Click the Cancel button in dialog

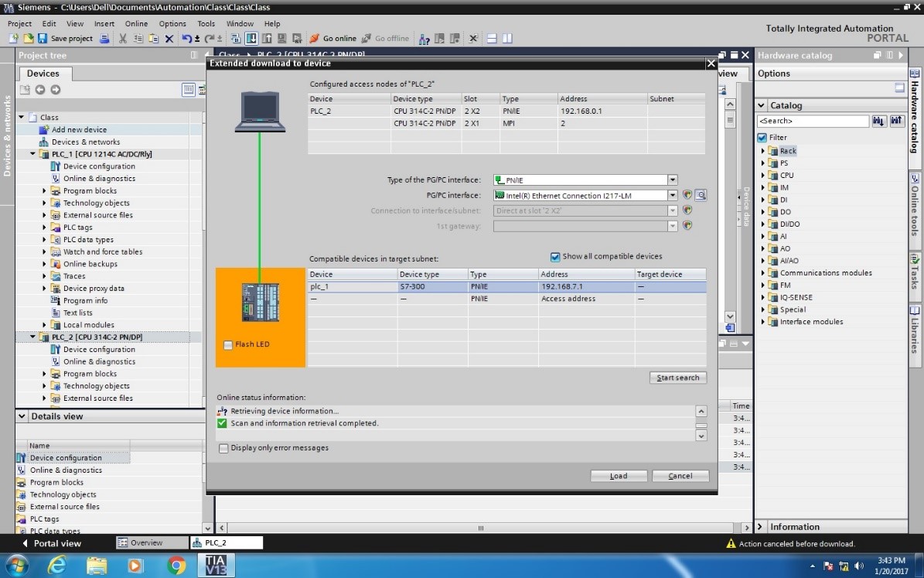pyautogui.click(x=680, y=476)
